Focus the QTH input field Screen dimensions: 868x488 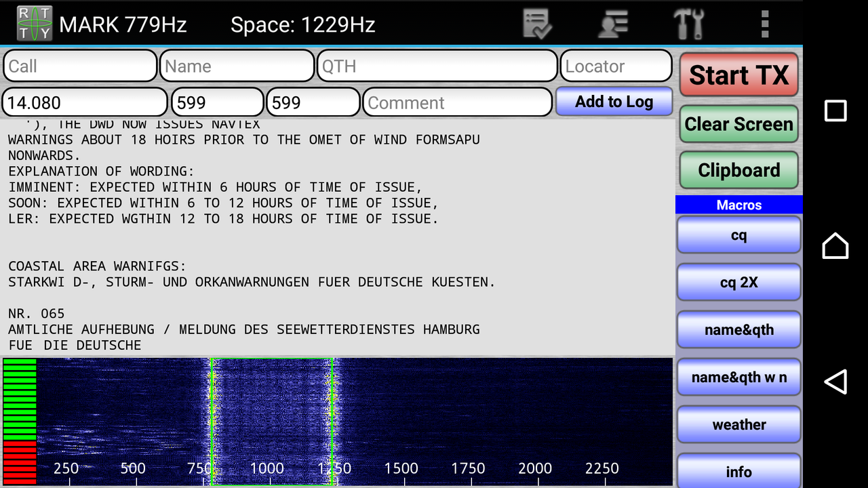[437, 66]
